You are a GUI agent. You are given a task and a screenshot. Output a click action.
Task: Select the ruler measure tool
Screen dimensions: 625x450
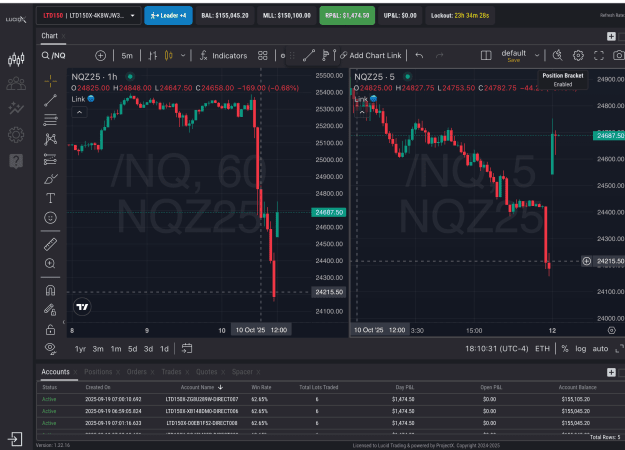pyautogui.click(x=50, y=244)
